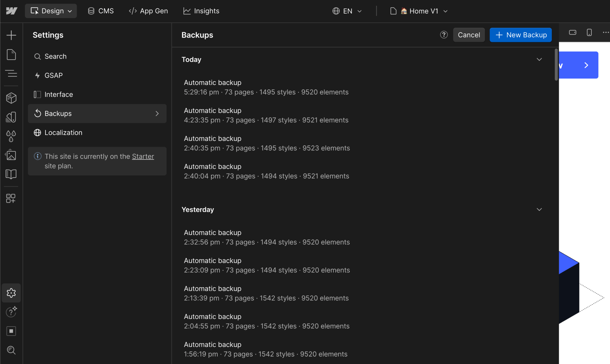
Task: Open the Components panel
Action: 11,98
